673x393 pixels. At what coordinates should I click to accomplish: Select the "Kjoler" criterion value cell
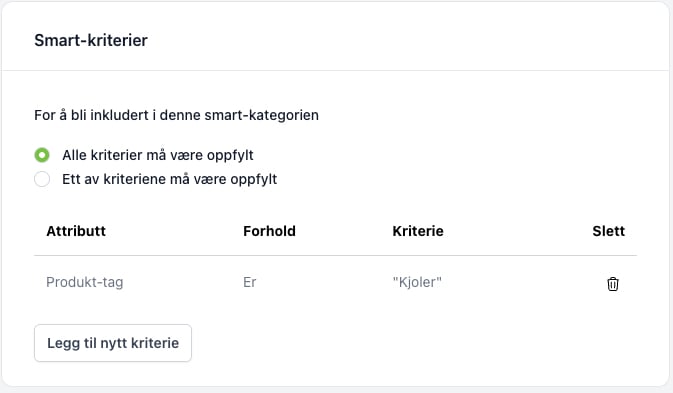(417, 282)
